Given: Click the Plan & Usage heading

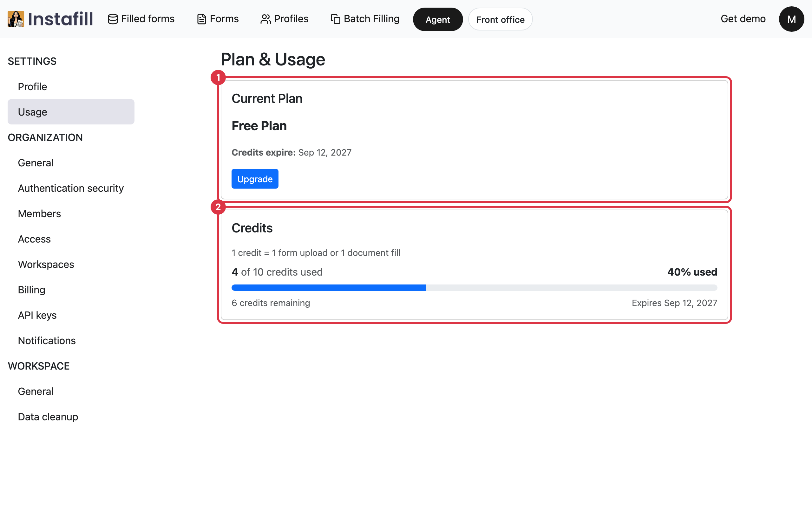Looking at the screenshot, I should 272,59.
